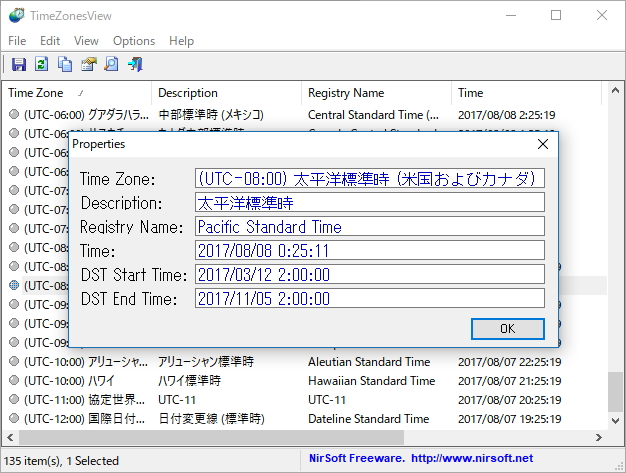Click the Description field showing 太平洋標準時
The height and width of the screenshot is (473, 626).
coord(370,203)
